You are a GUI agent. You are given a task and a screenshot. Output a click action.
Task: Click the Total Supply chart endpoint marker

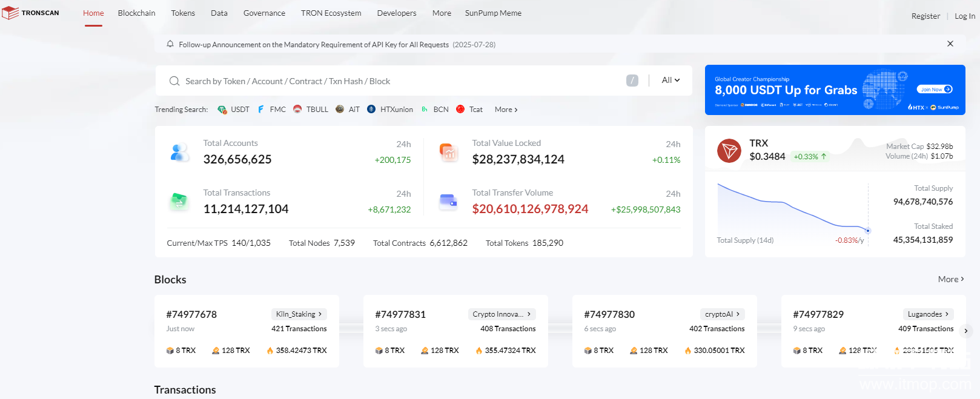point(868,231)
